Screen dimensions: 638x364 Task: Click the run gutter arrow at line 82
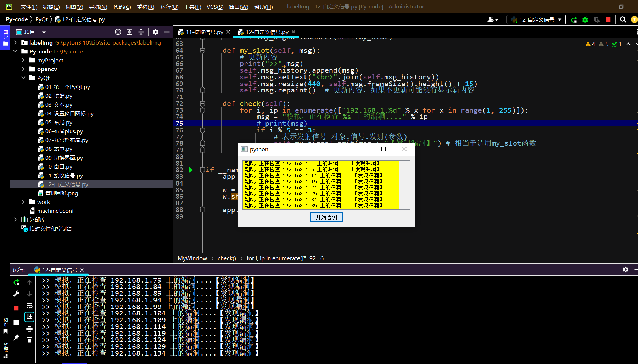(x=191, y=170)
